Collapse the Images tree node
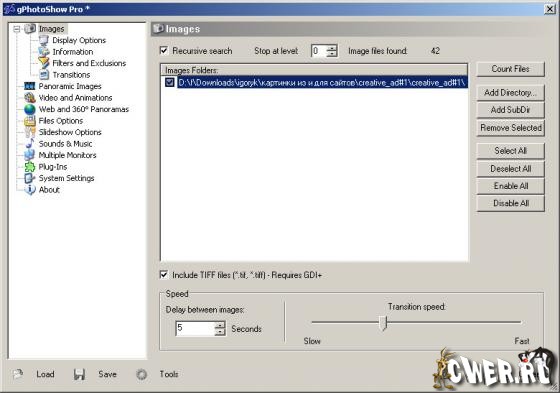Screen dimensions: 560x393 pyautogui.click(x=16, y=29)
